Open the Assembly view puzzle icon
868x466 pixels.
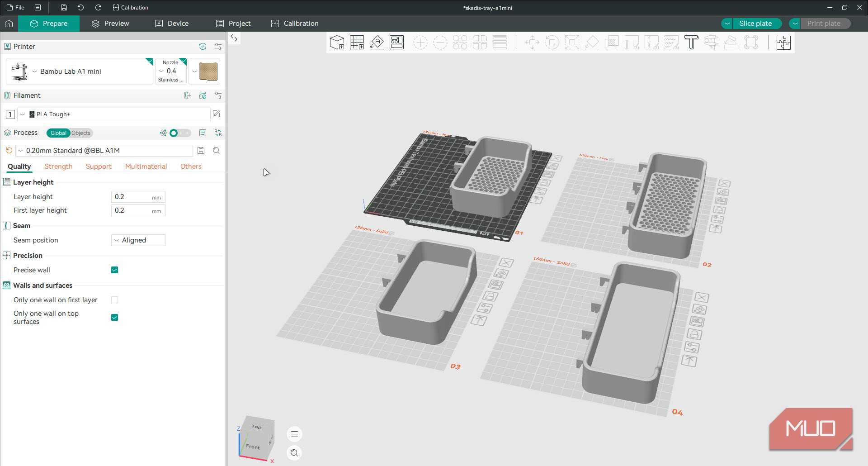(783, 43)
